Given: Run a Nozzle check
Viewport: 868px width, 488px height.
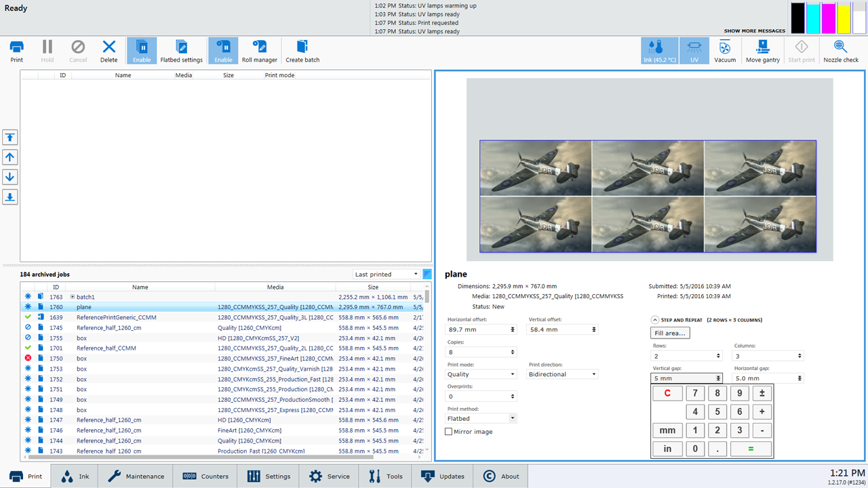Looking at the screenshot, I should (x=840, y=51).
